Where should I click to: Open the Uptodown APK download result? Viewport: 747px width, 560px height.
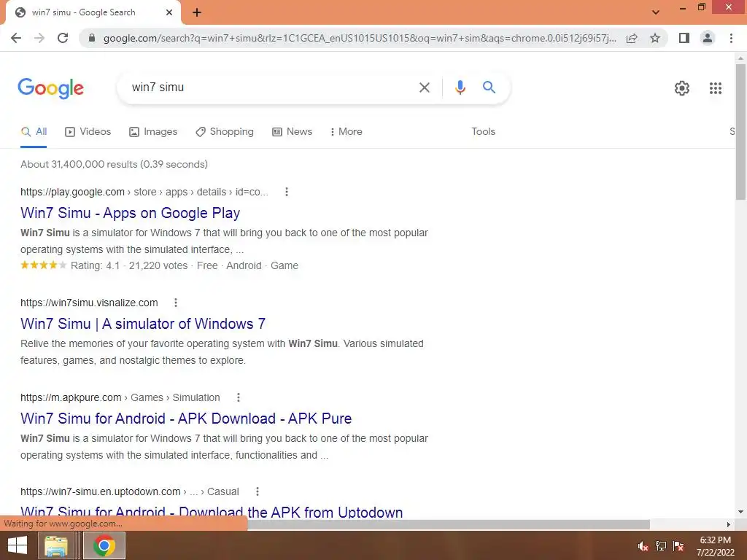click(x=212, y=512)
